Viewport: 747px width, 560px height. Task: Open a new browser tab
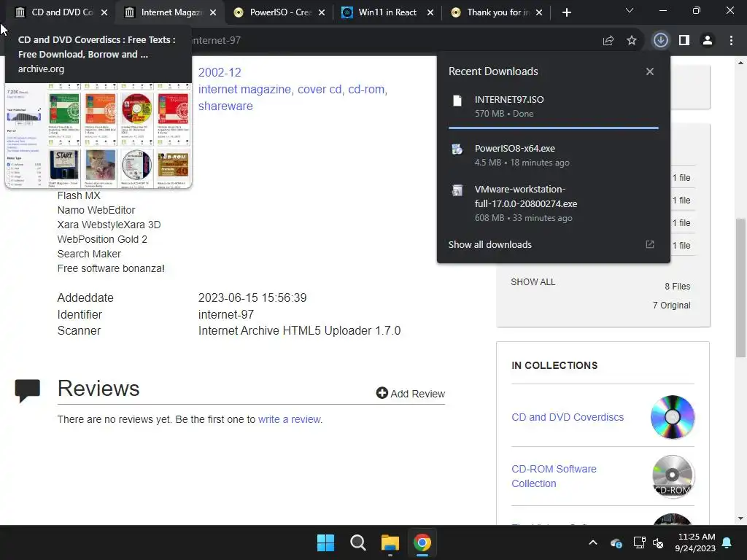point(566,12)
